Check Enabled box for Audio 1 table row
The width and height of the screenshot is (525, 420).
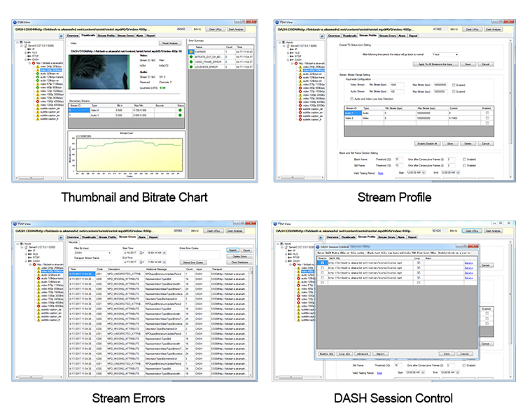click(487, 113)
